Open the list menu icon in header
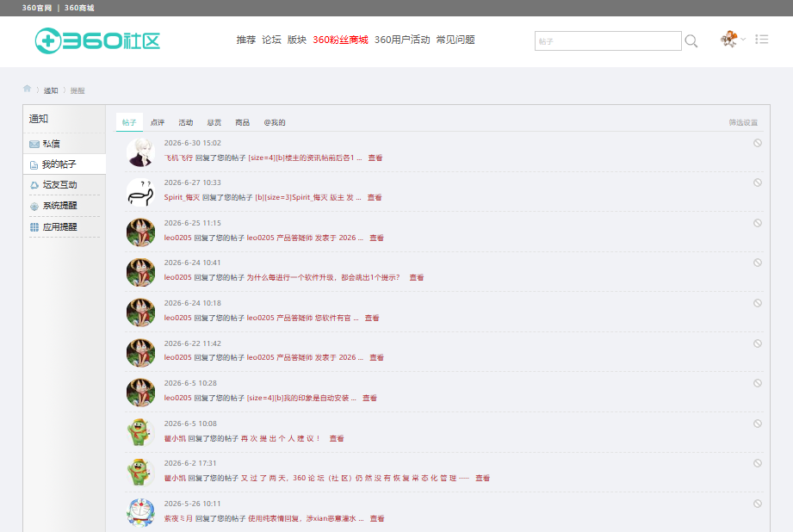Screen dimensions: 793x532 pyautogui.click(x=762, y=39)
